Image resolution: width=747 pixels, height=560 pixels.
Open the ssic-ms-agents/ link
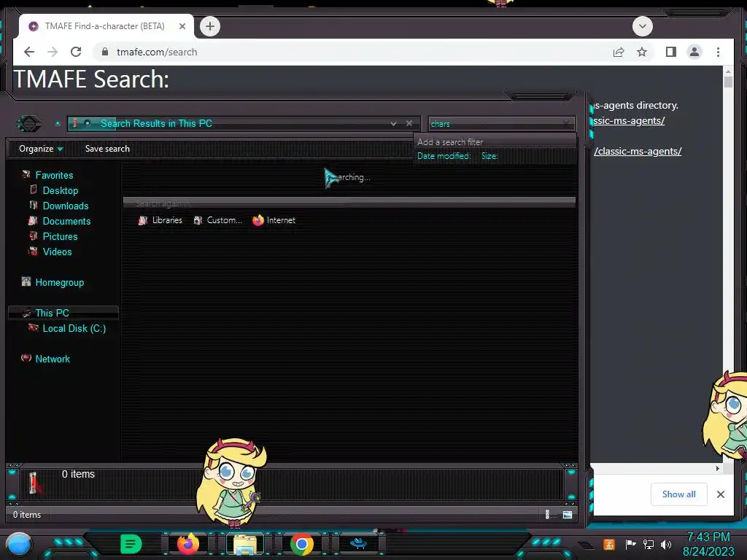tap(629, 120)
